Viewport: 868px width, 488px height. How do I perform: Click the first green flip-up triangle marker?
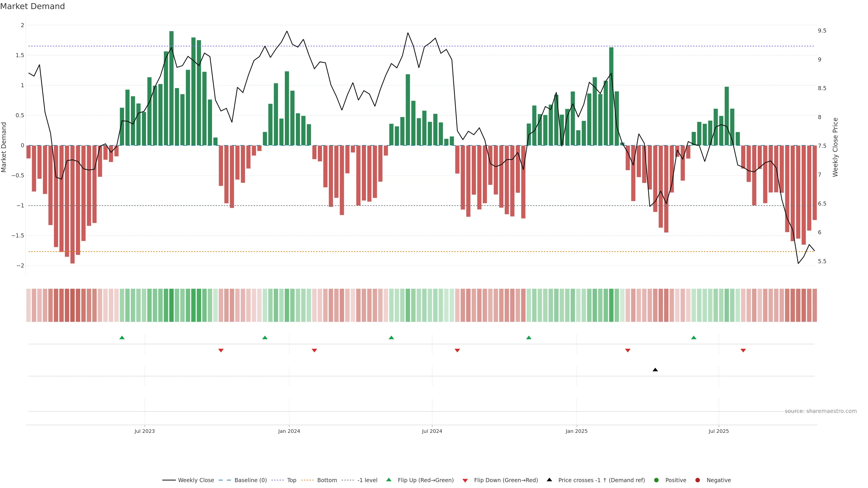(x=122, y=338)
